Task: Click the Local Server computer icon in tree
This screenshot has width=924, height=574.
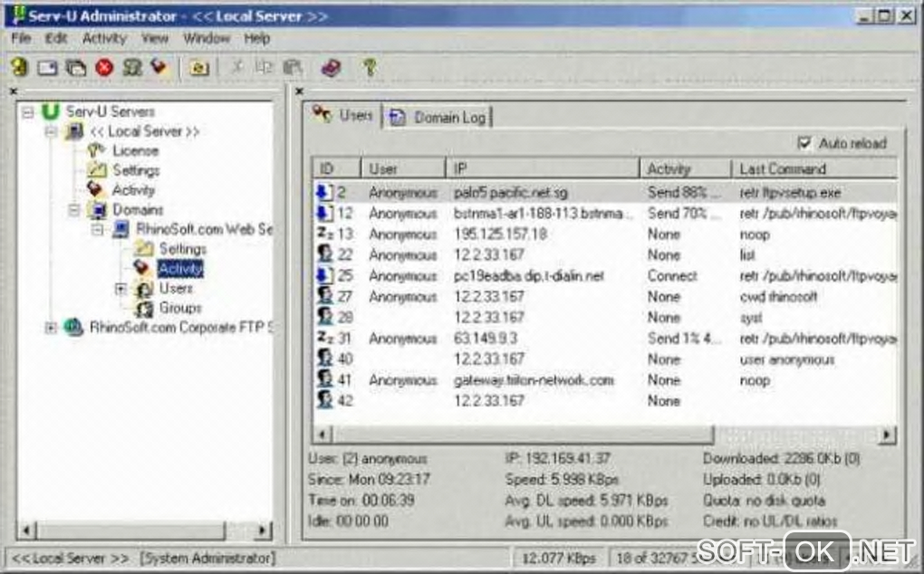Action: 74,131
